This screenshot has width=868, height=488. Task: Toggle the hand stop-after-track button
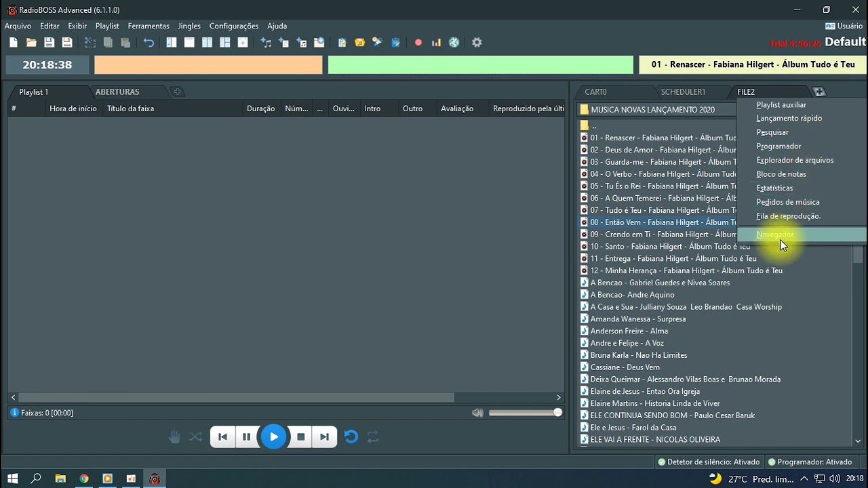pos(174,436)
